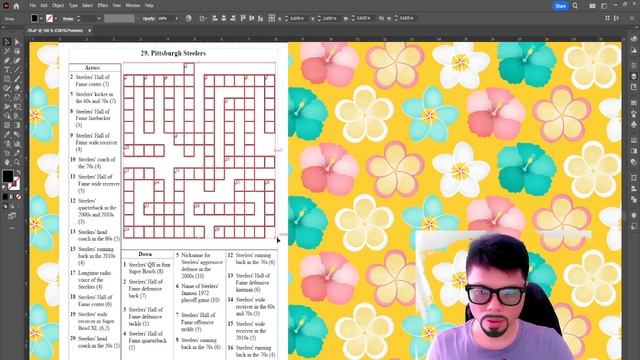Select the Paintbrush tool
This screenshot has width=640, height=360.
coord(17,79)
